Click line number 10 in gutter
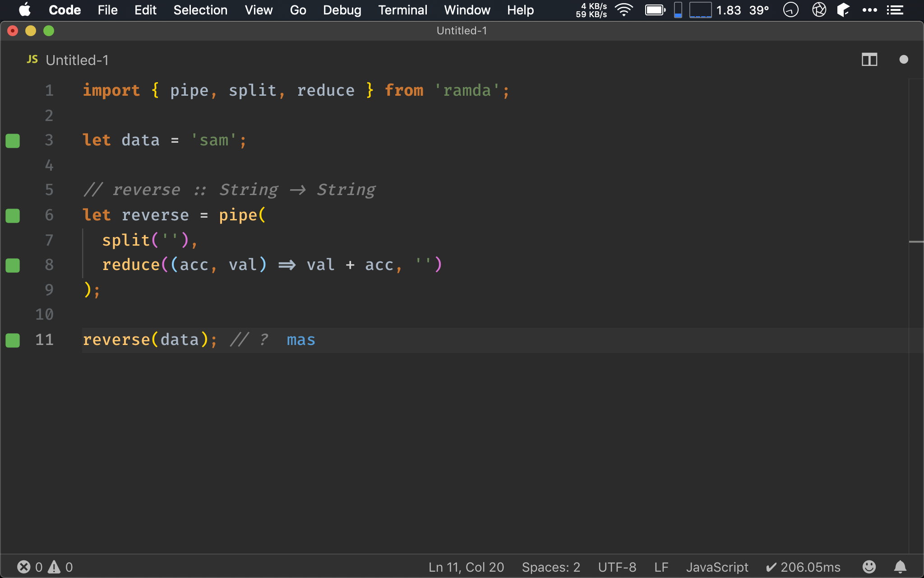 click(x=44, y=315)
